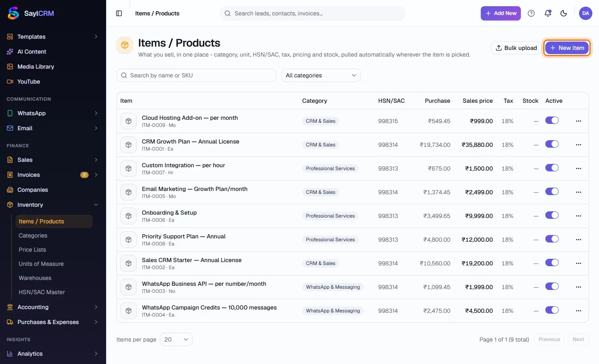599x364 pixels.
Task: Switch to dark mode with moon icon
Action: (x=564, y=13)
